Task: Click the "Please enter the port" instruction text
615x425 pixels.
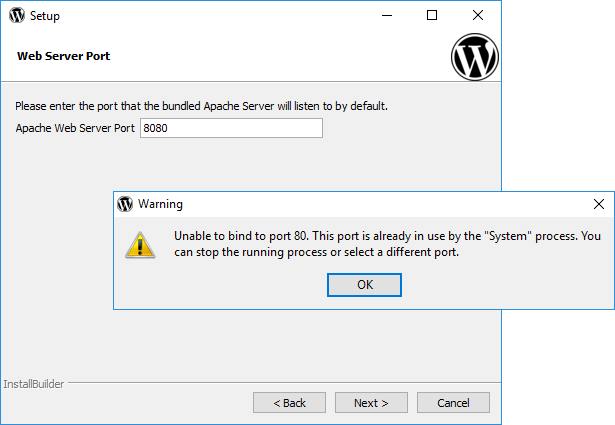Action: 201,106
